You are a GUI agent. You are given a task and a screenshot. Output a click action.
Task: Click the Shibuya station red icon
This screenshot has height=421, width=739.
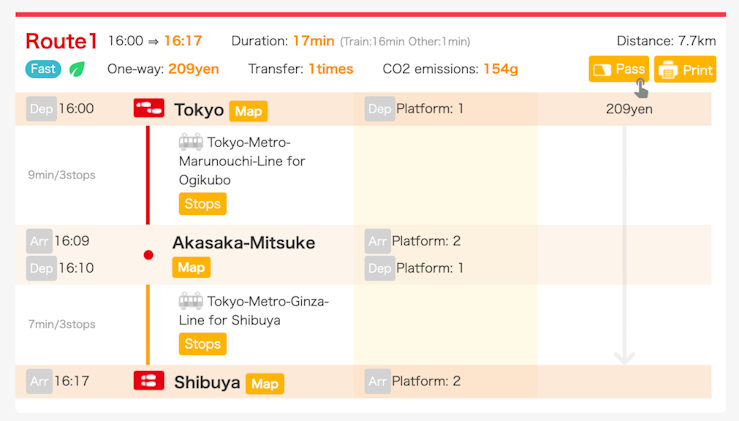tap(148, 381)
